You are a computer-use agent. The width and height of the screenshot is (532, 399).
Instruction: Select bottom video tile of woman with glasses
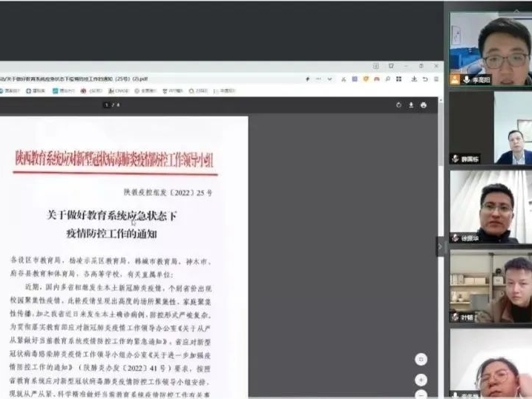pos(490,363)
